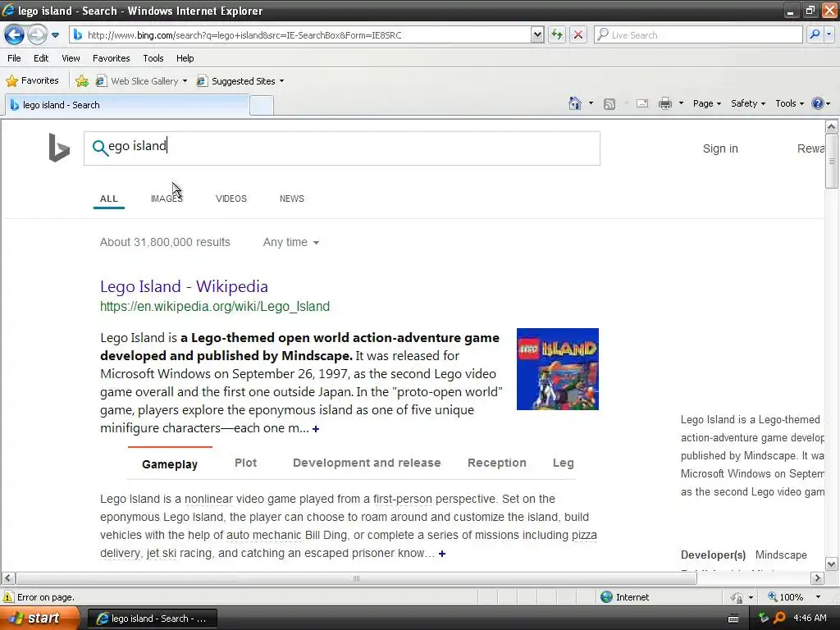Switch to the NEWS tab
Image resolution: width=840 pixels, height=630 pixels.
(291, 199)
